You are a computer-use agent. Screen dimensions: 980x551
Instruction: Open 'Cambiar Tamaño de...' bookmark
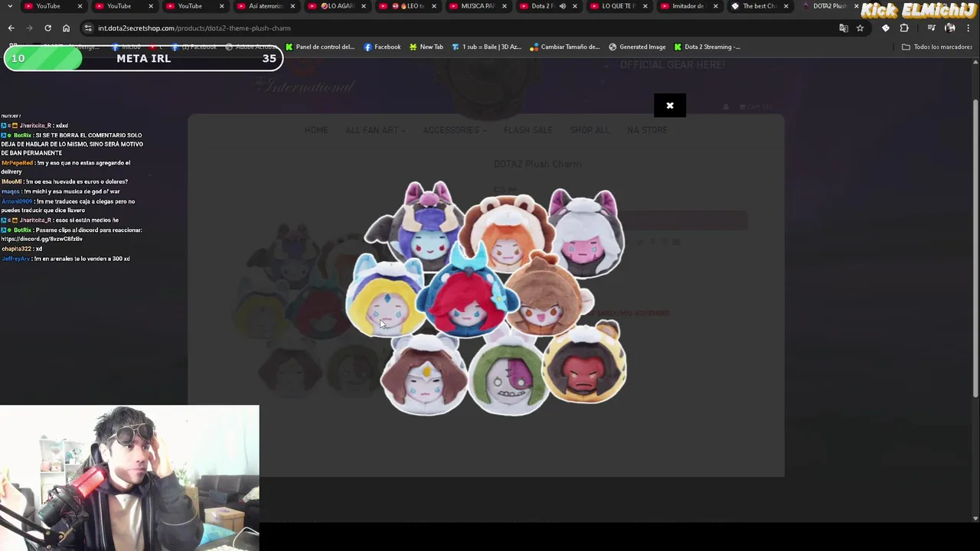click(x=565, y=47)
